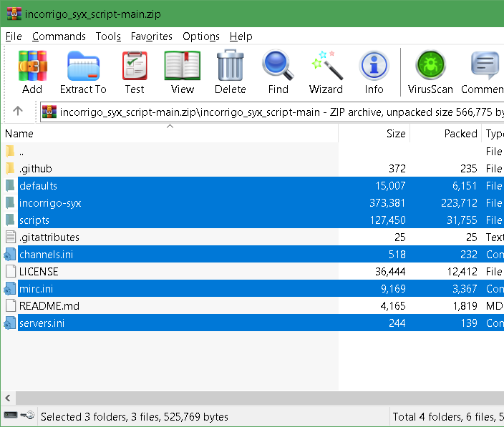The height and width of the screenshot is (427, 504).
Task: Click the 3,367 packed value
Action: [x=465, y=289]
